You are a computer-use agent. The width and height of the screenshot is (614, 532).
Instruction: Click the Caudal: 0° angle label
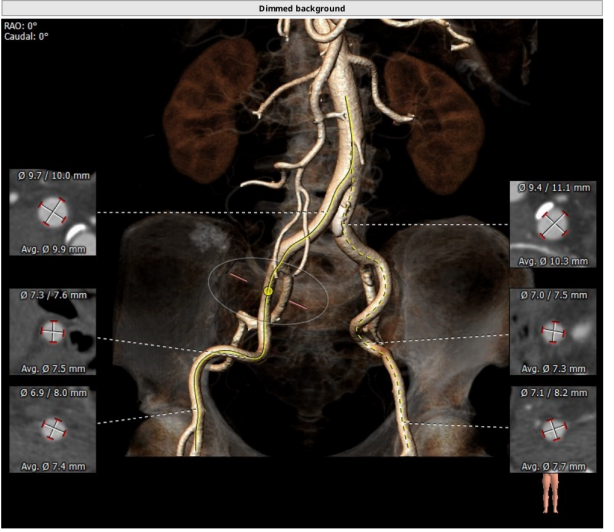27,36
